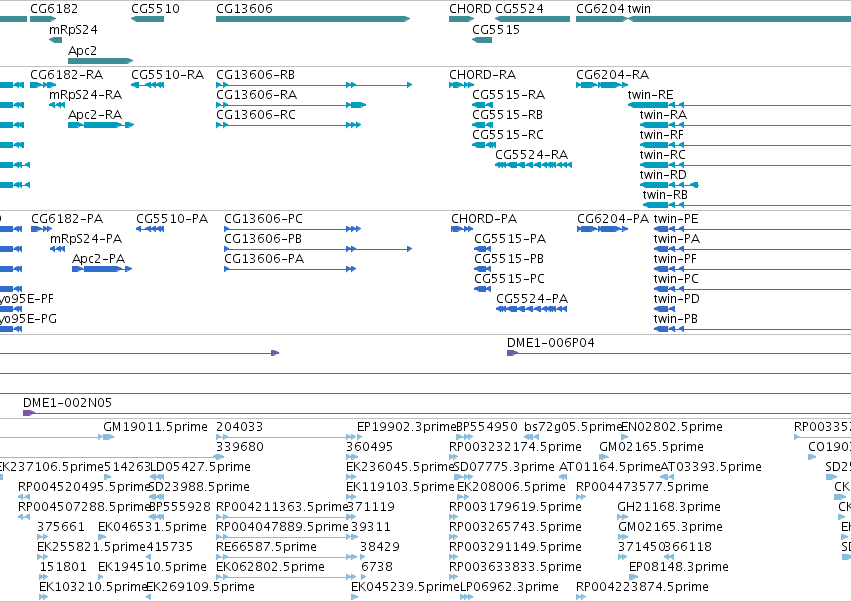This screenshot has height=602, width=851.
Task: Click the twin gene label
Action: (639, 9)
